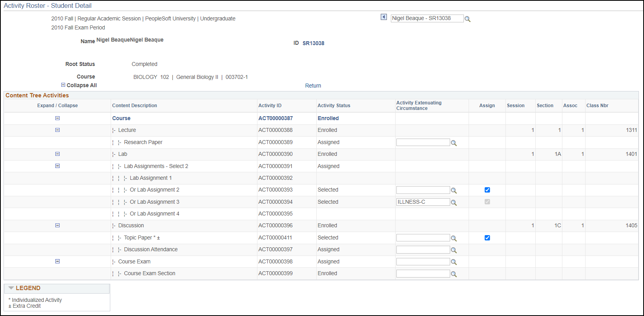Screen dimensions: 644x316
Task: Open extenuating circumstance lookup for Course Exam
Action: click(454, 262)
